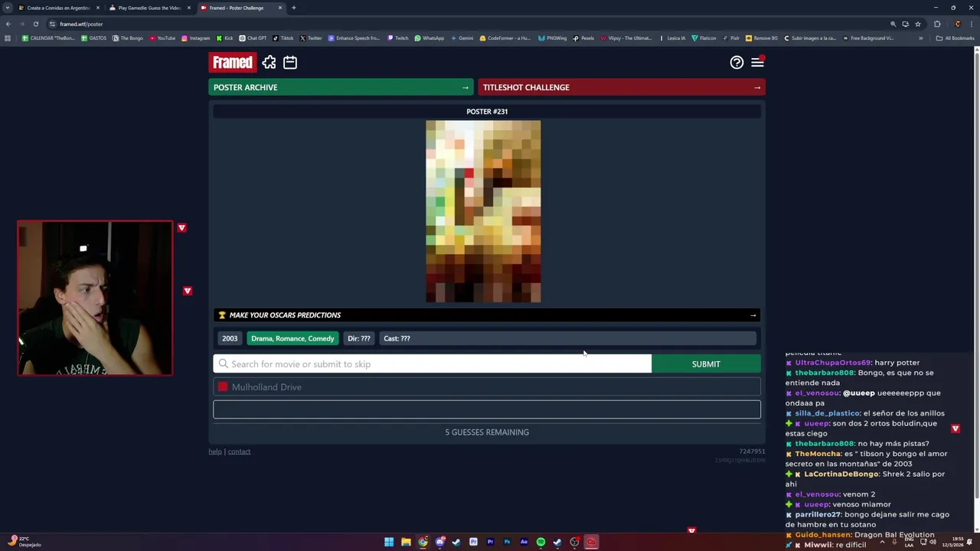Viewport: 980px width, 551px height.
Task: Open the tab search dropdown arrow
Action: pos(8,8)
